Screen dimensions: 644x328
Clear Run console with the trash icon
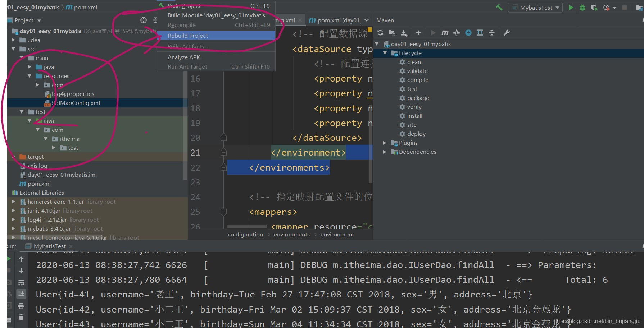21,317
